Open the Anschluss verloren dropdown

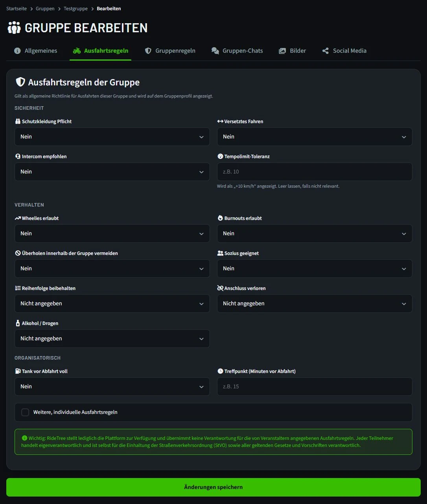(315, 304)
